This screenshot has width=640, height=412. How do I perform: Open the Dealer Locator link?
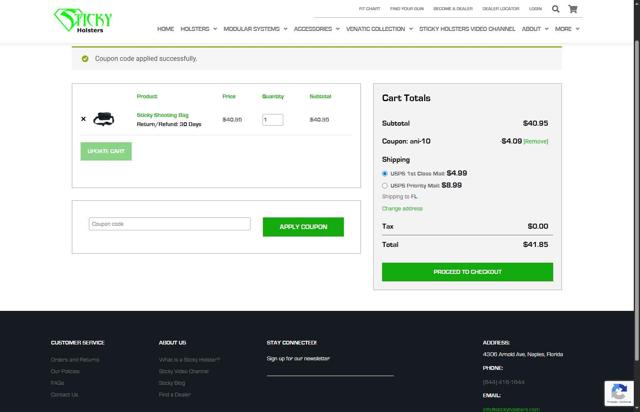(501, 9)
